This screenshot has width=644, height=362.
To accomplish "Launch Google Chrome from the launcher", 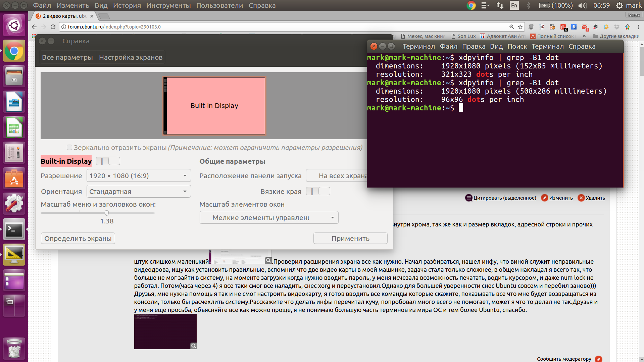I will pyautogui.click(x=14, y=51).
